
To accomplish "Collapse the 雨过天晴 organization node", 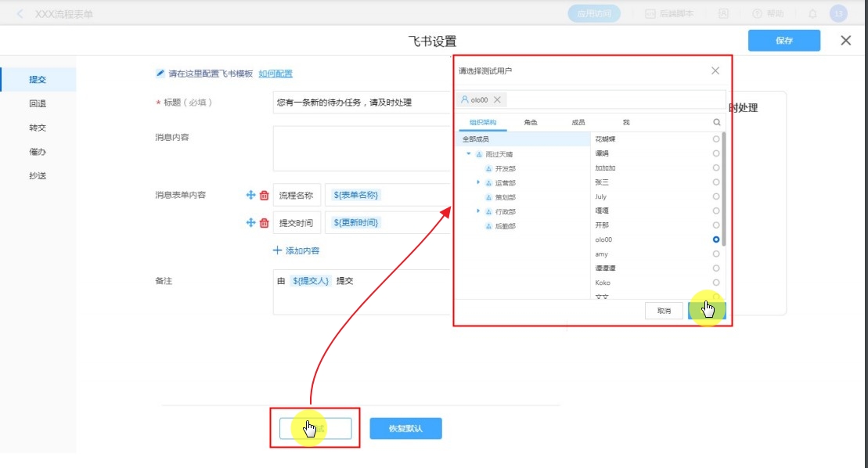I will click(x=469, y=154).
